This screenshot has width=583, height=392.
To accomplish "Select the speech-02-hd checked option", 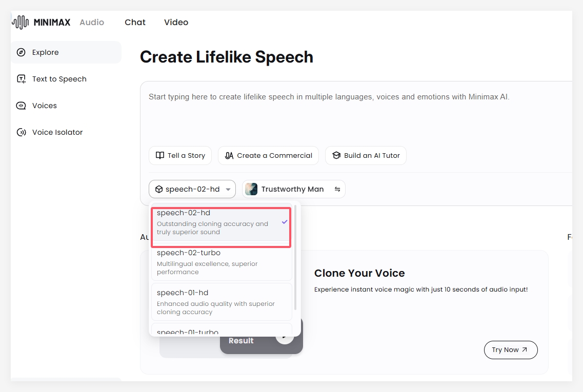I will pos(221,222).
